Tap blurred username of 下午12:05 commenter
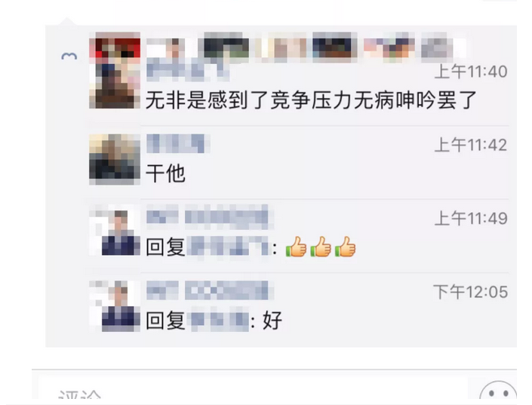 pos(209,290)
